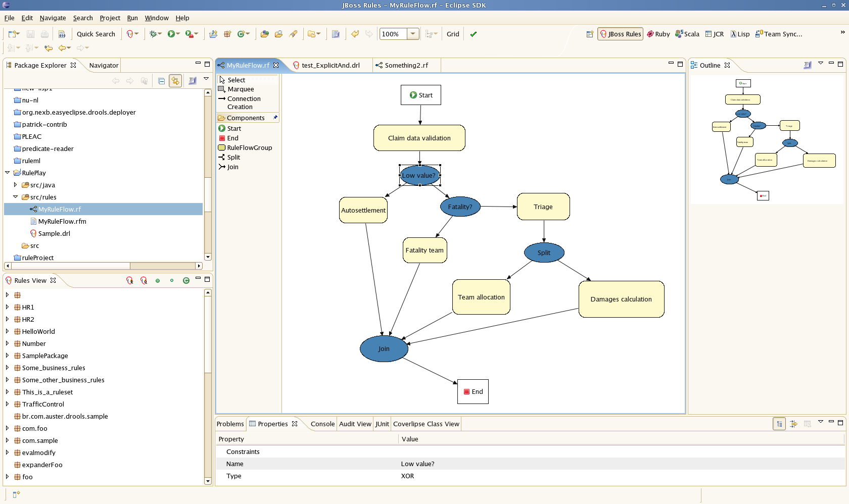Switch to the JBoss Rules perspective
Viewport: 849px width, 504px height.
click(620, 34)
